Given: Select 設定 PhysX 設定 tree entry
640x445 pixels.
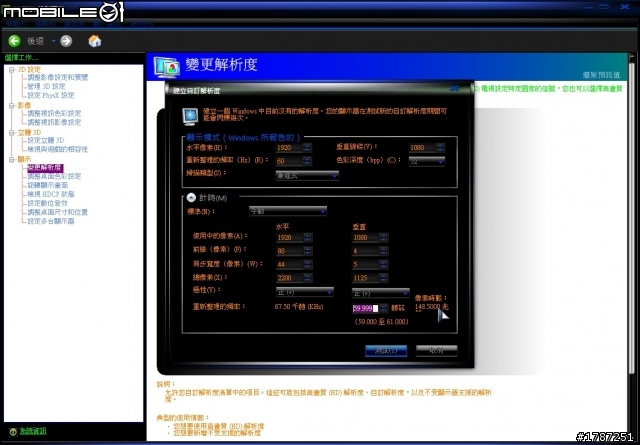Looking at the screenshot, I should click(51, 95).
